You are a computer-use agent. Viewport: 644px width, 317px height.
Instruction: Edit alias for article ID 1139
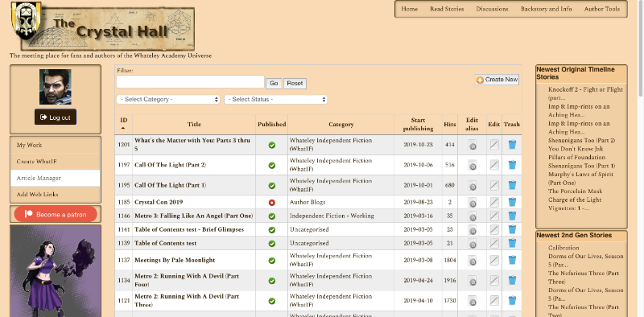[473, 244]
